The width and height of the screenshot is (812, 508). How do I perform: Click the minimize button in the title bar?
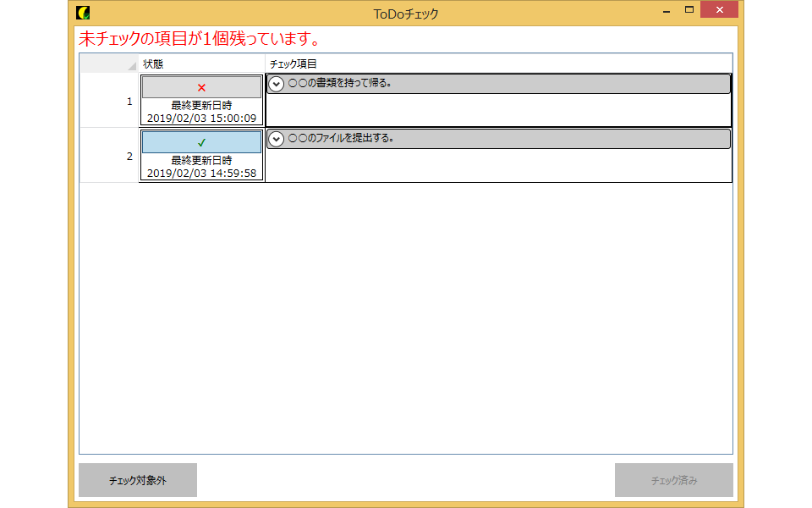[666, 9]
